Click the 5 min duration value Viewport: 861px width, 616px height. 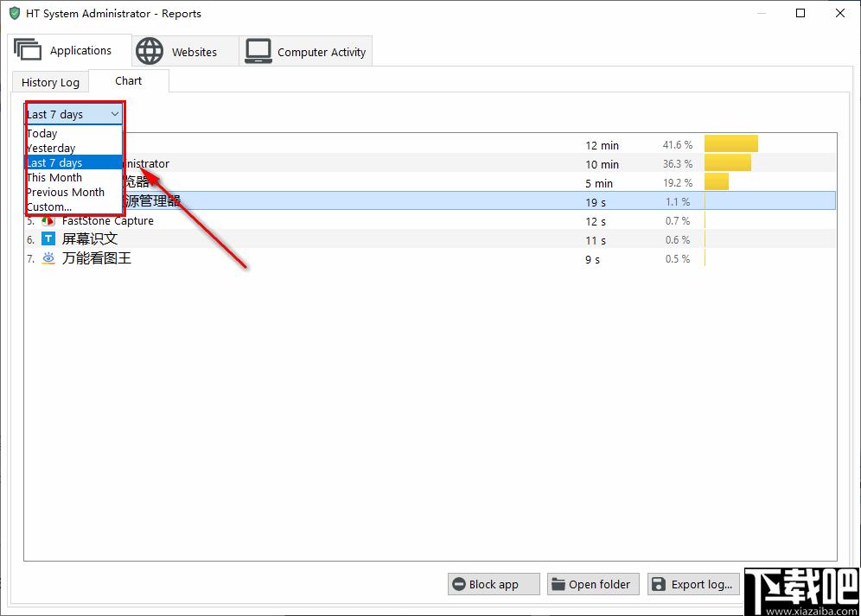pos(599,183)
